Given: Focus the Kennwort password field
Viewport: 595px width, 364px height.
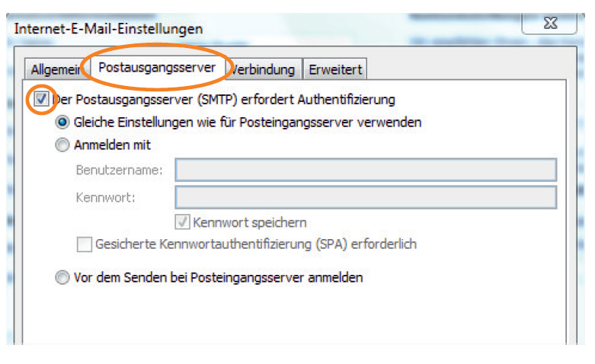Looking at the screenshot, I should 366,197.
